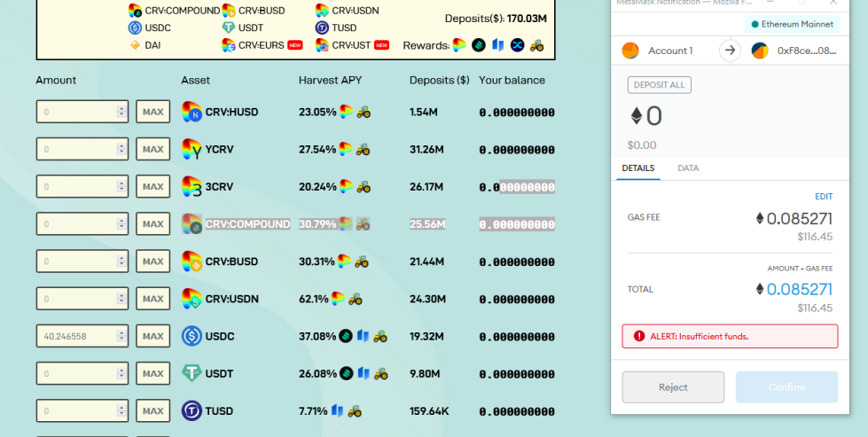This screenshot has height=437, width=868.
Task: Click the stepper arrows on YCRV amount
Action: pos(121,149)
